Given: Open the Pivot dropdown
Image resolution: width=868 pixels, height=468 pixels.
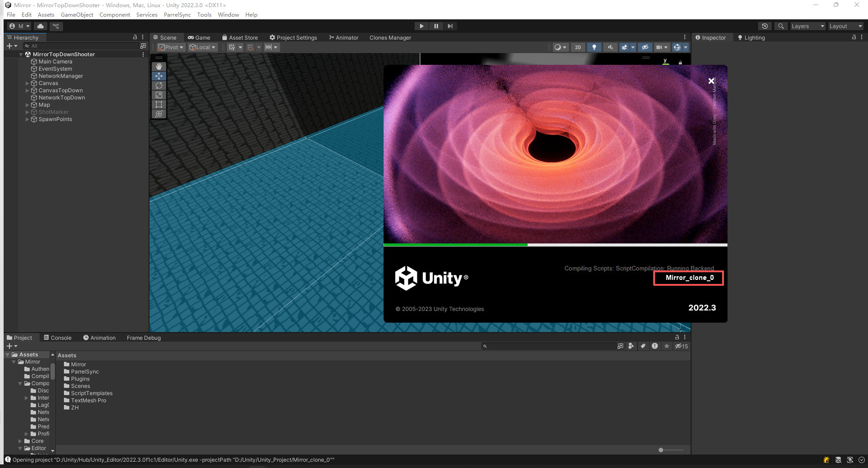Looking at the screenshot, I should (171, 47).
